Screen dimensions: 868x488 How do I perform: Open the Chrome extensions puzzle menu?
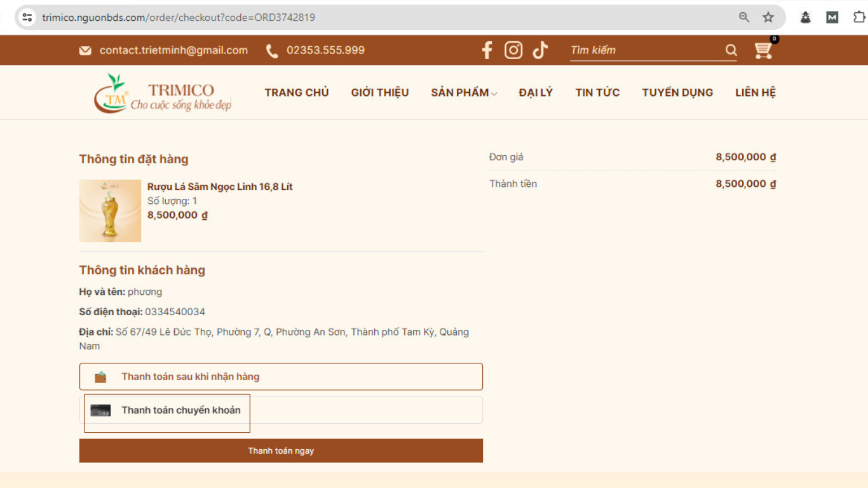(859, 17)
